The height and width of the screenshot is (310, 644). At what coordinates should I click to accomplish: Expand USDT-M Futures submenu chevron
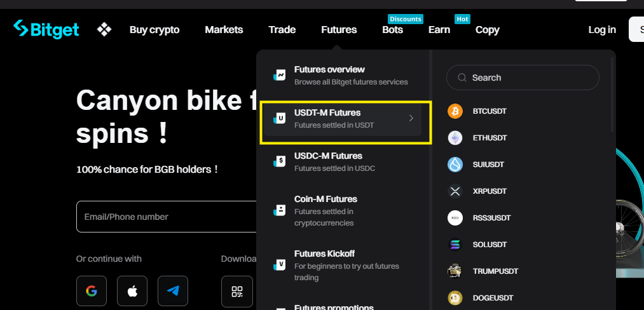pos(411,118)
